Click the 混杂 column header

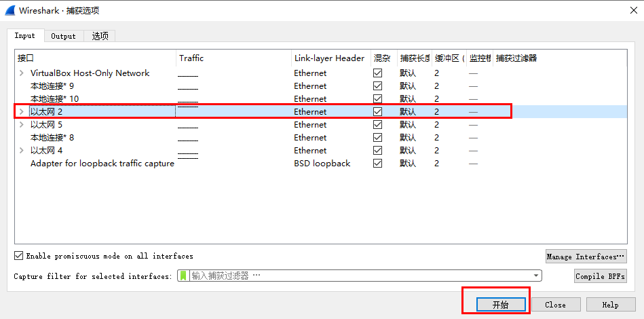point(383,58)
